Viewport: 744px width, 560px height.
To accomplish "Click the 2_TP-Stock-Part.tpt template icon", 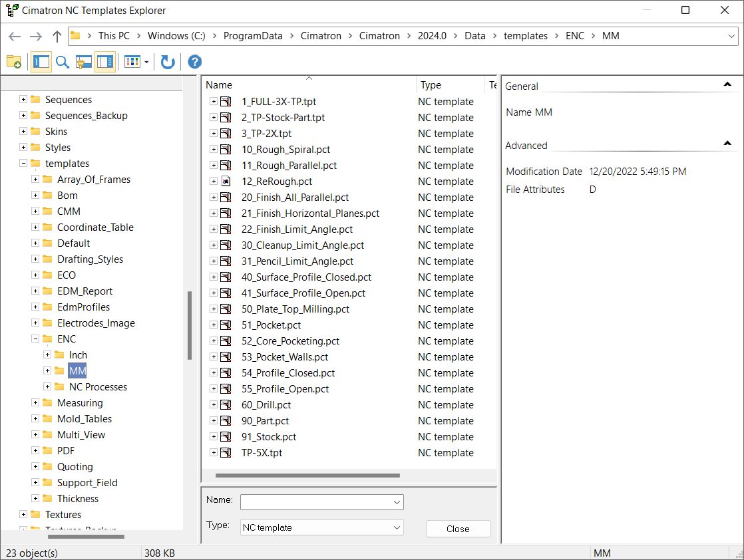I will [x=226, y=117].
